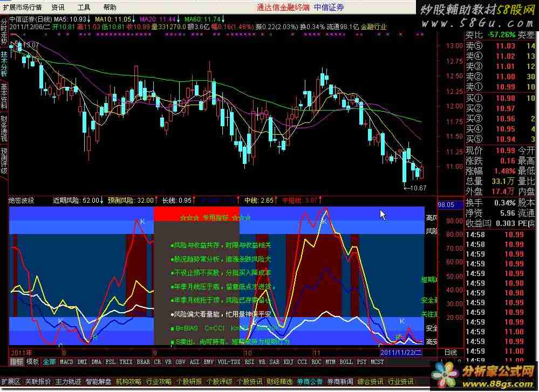Open the 财经精选 link
Image resolution: width=539 pixels, height=392 pixels.
[280, 382]
